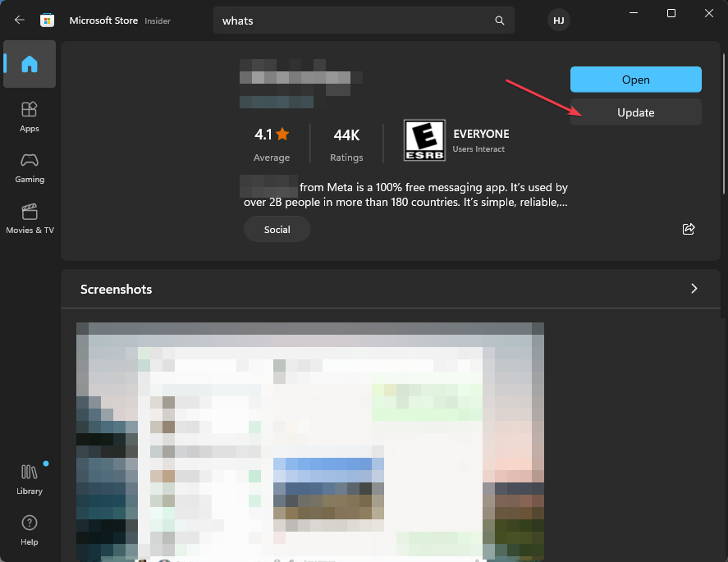Open the Library page

[30, 479]
